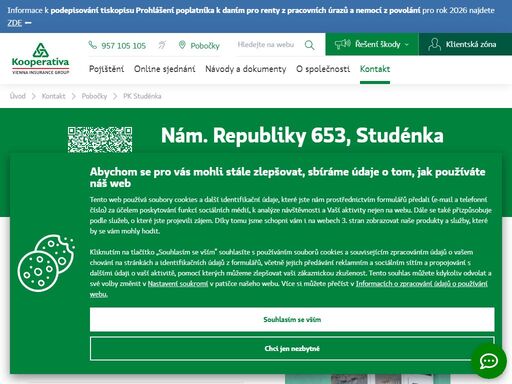Open the Pojištění menu

click(106, 69)
